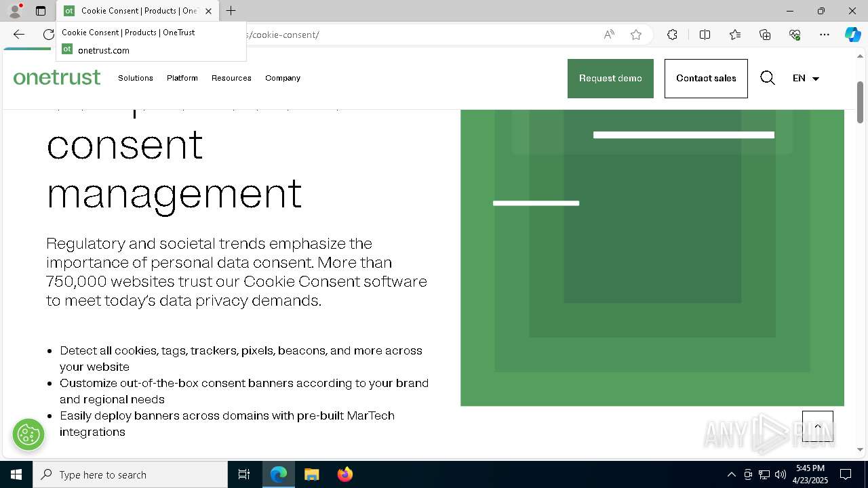Select the 'consent management' heading text

tap(174, 168)
